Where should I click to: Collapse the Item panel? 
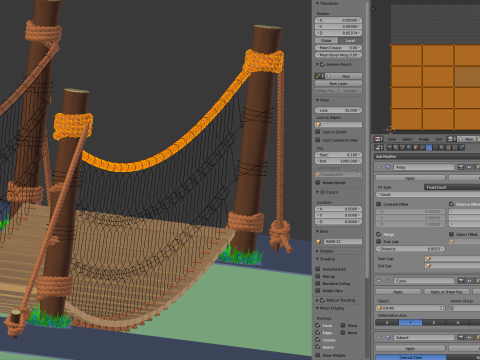click(317, 231)
